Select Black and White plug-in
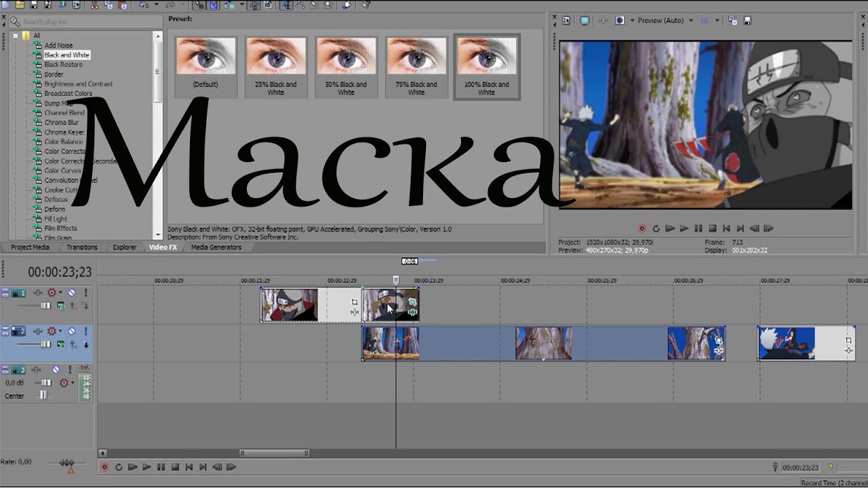The height and width of the screenshot is (488, 868). point(66,55)
